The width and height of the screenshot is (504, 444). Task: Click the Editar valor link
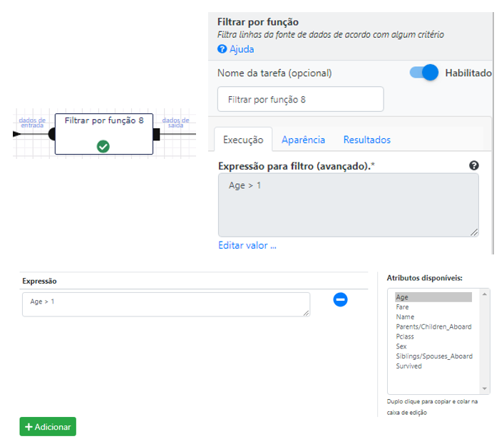point(247,245)
